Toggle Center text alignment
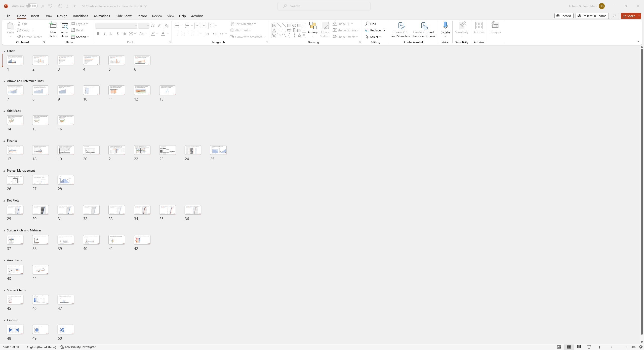Image resolution: width=644 pixels, height=350 pixels. pyautogui.click(x=183, y=34)
